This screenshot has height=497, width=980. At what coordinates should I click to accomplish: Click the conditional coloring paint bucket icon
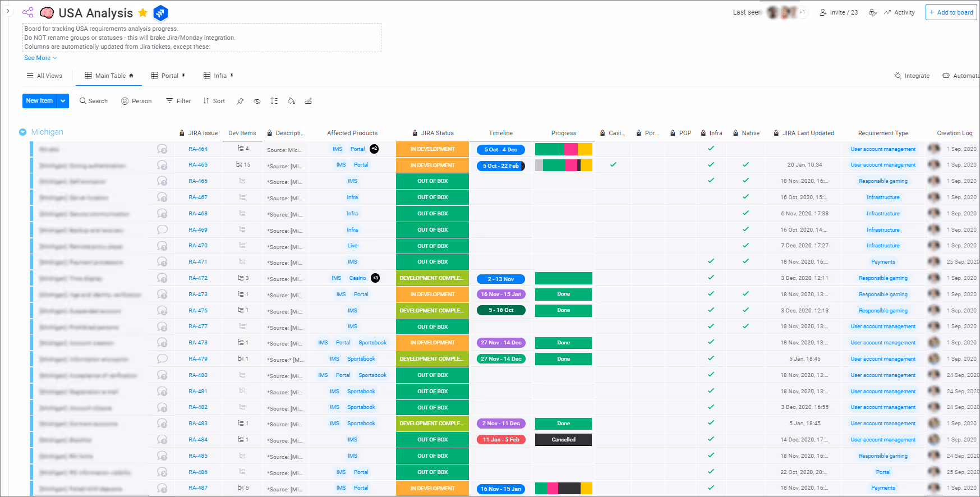click(x=291, y=101)
